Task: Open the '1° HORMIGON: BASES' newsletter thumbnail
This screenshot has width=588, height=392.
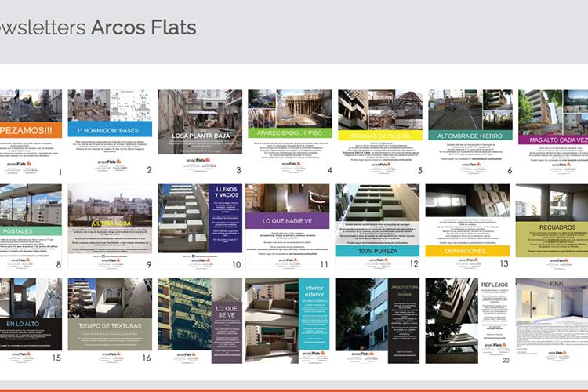Action: [x=110, y=132]
